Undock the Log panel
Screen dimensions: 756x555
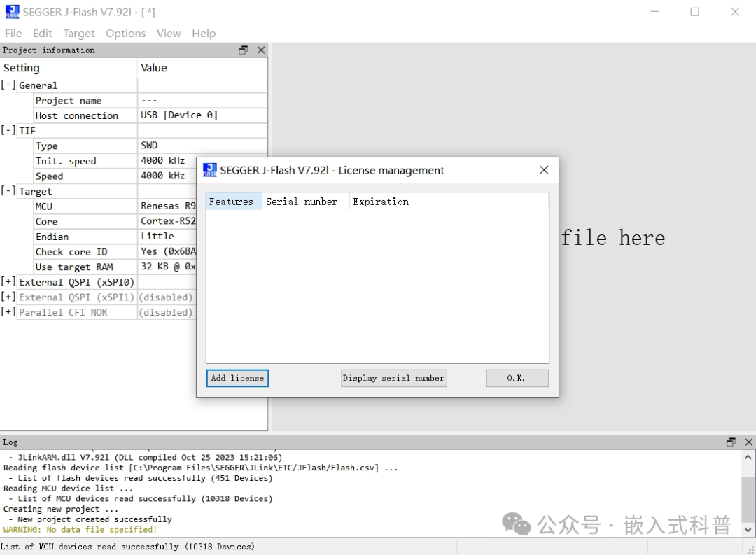[x=731, y=442]
